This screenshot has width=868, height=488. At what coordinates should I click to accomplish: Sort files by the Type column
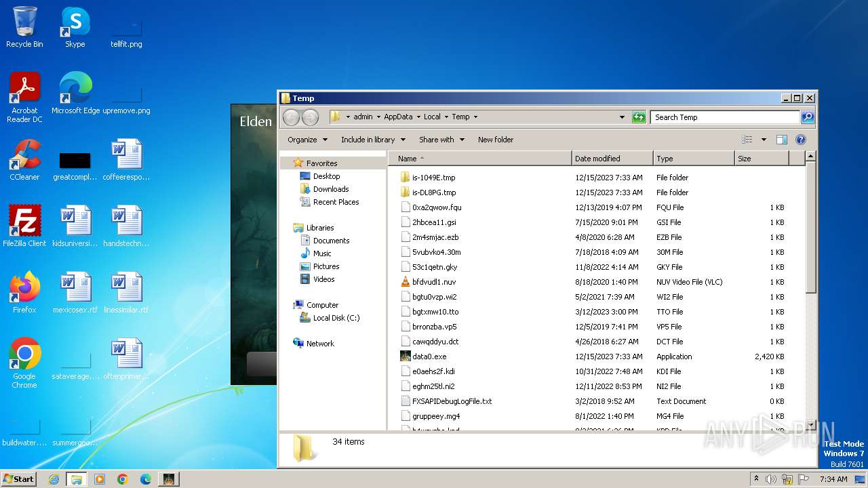(x=694, y=159)
